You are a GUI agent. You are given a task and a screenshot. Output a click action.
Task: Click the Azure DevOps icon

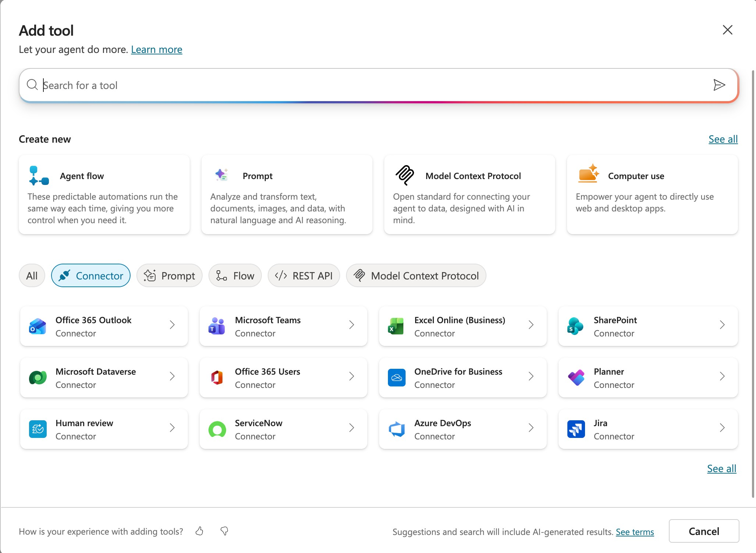tap(396, 429)
